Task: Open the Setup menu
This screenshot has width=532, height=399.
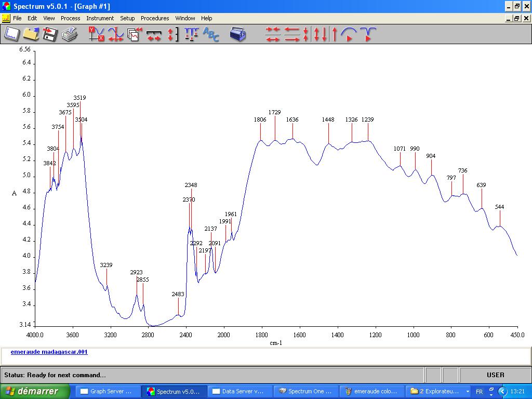Action: pyautogui.click(x=127, y=18)
